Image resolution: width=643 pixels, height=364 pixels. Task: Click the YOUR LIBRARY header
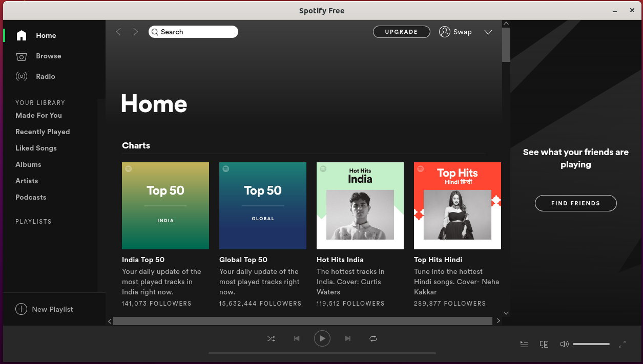coord(40,103)
